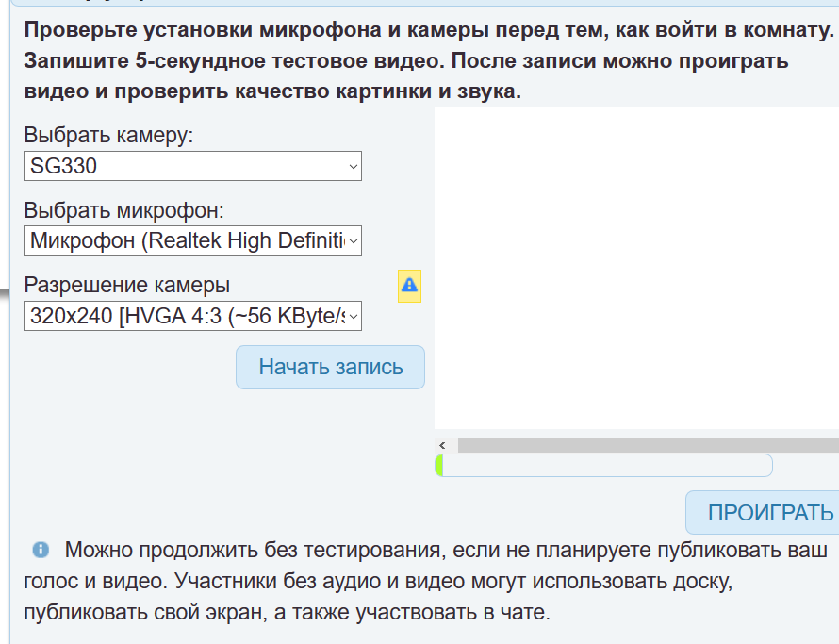Click the green indicator at progress bar start

(439, 466)
